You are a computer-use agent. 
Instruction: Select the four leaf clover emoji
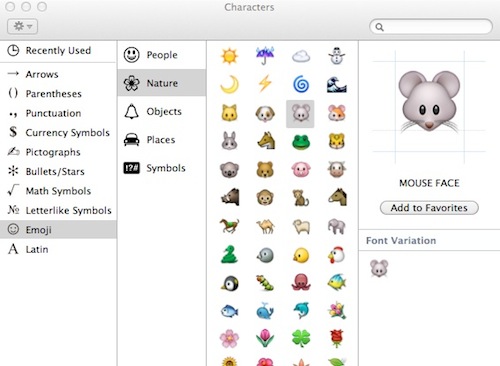coord(301,338)
